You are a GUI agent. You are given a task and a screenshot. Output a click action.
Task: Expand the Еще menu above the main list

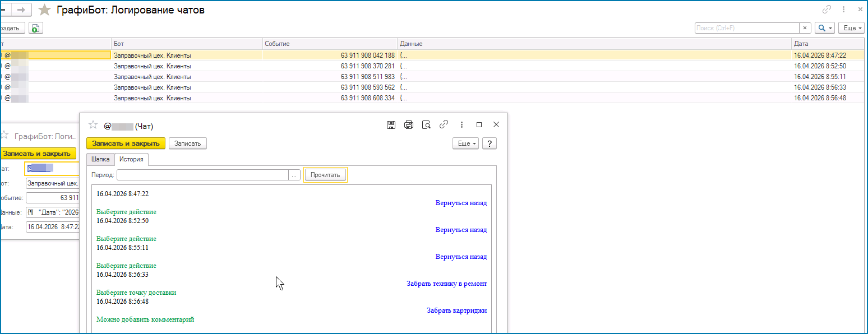click(x=851, y=28)
